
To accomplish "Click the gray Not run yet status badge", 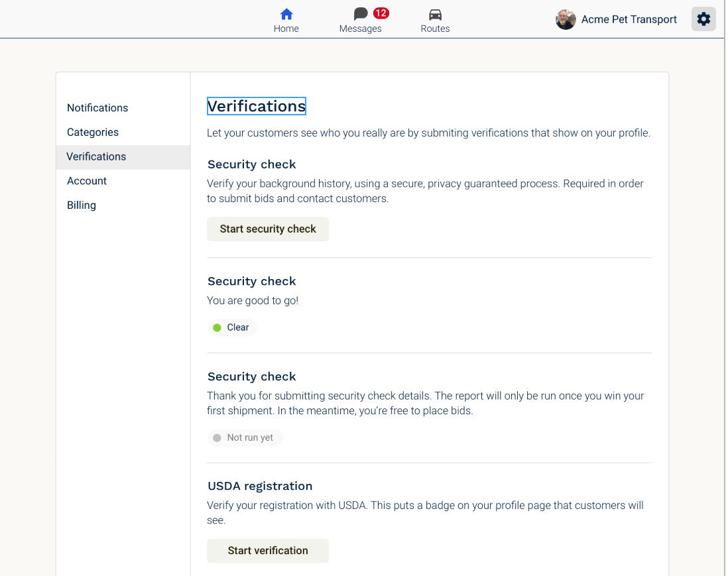I will tap(244, 437).
